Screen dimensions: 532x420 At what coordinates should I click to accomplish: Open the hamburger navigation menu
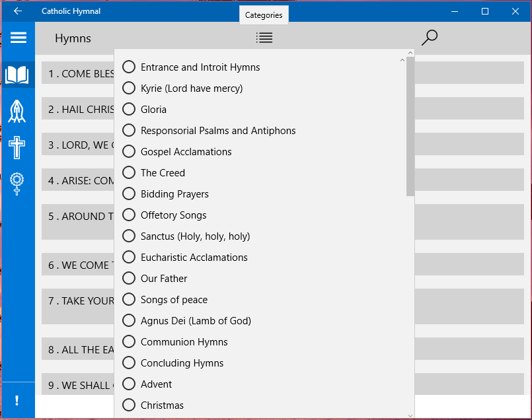(19, 38)
